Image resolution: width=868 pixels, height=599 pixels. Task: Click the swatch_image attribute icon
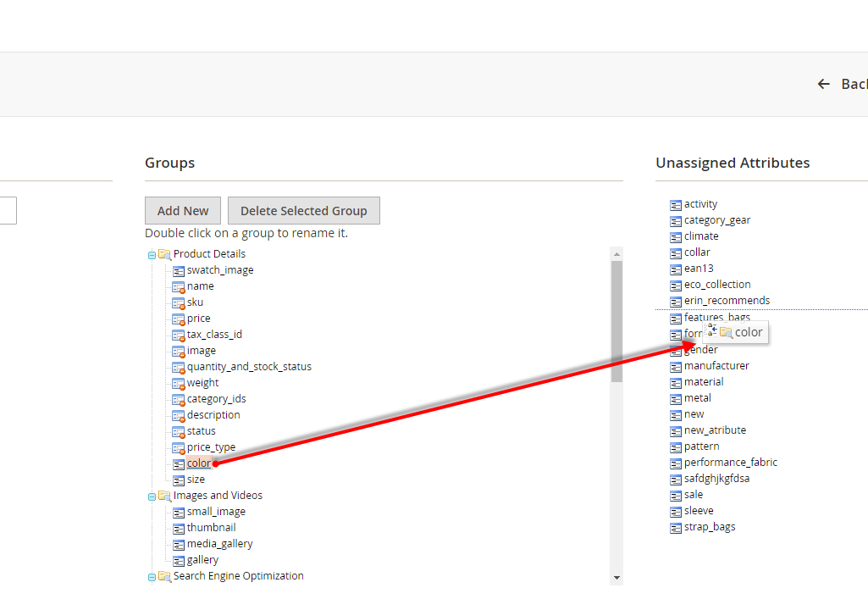pyautogui.click(x=178, y=270)
